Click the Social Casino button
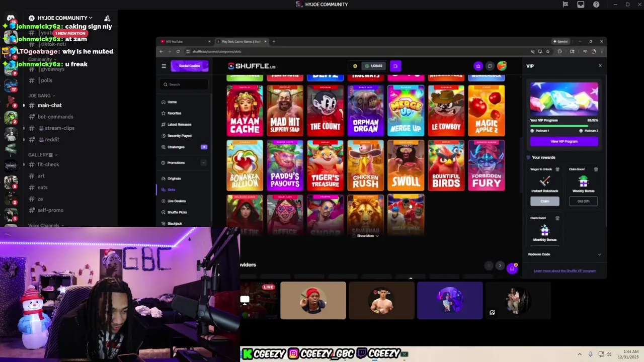The image size is (644, 362). (190, 66)
